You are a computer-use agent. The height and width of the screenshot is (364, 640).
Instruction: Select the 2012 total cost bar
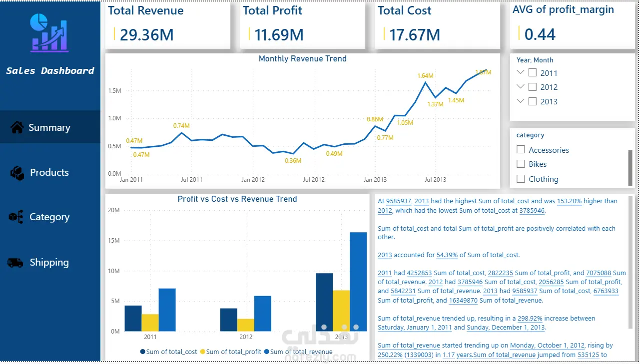point(229,320)
